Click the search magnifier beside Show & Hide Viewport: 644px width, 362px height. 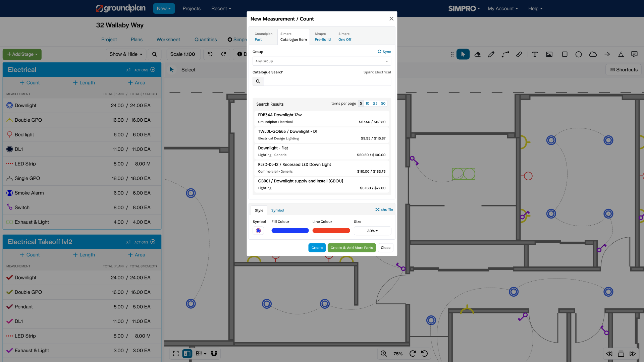(154, 54)
